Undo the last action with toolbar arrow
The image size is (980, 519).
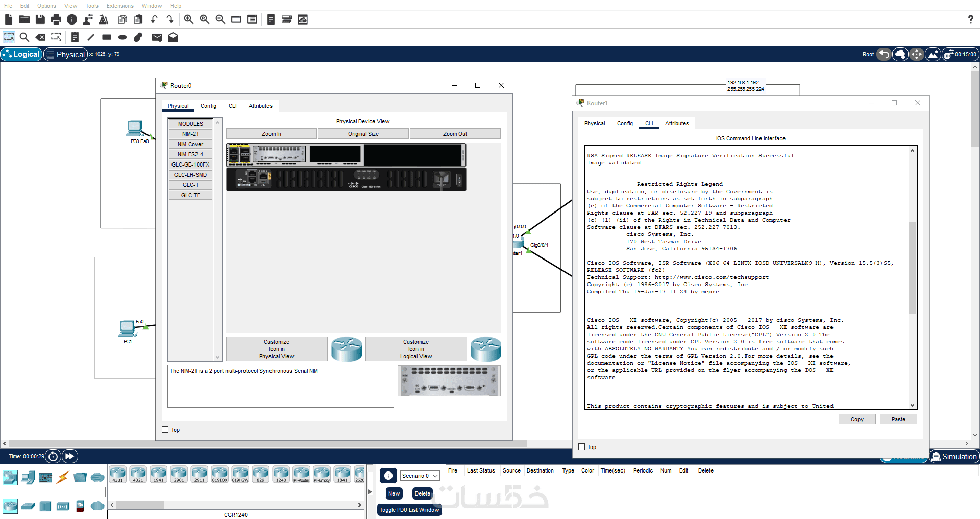154,19
